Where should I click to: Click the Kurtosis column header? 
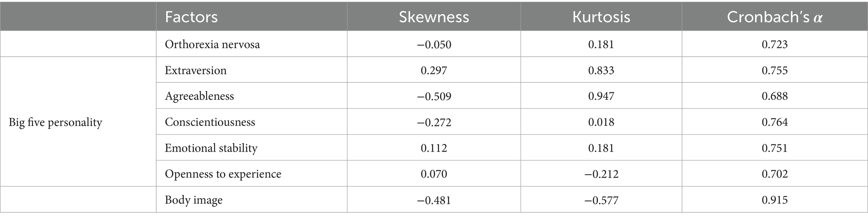click(x=601, y=17)
